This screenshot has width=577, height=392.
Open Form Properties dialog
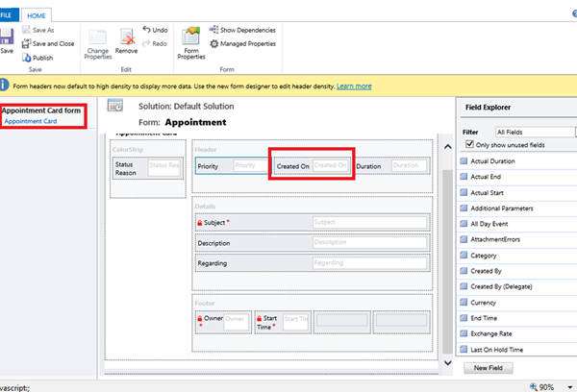[191, 43]
